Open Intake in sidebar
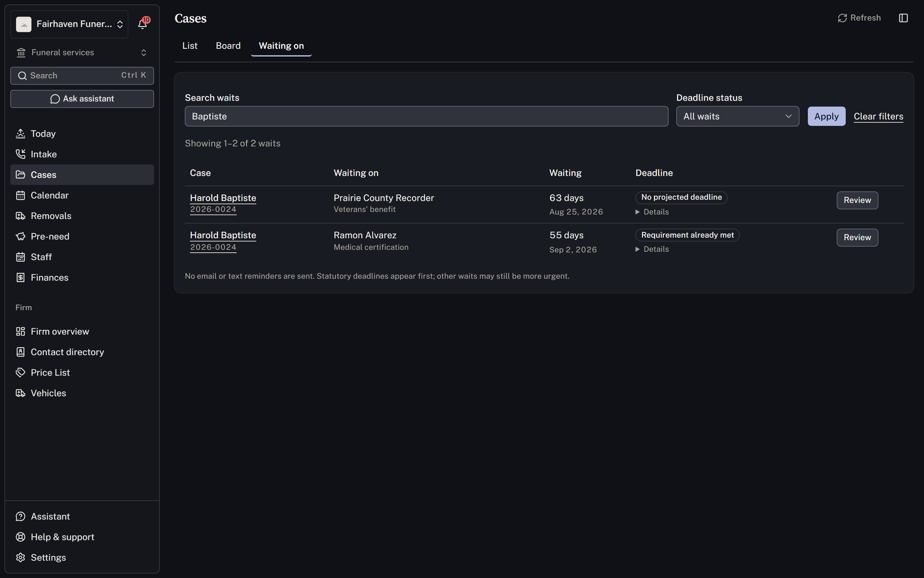The width and height of the screenshot is (924, 578). [82, 154]
